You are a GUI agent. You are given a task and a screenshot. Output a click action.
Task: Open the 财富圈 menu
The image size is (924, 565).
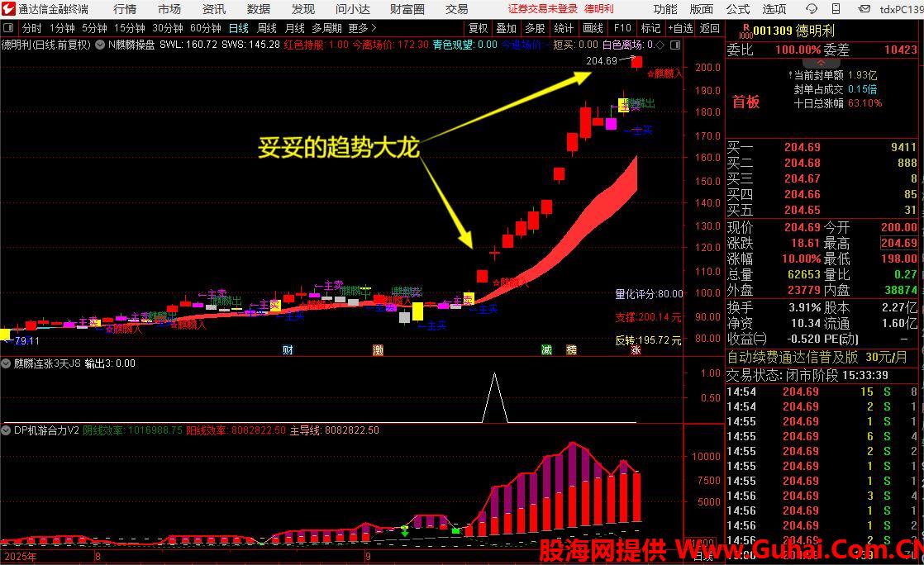tap(407, 9)
